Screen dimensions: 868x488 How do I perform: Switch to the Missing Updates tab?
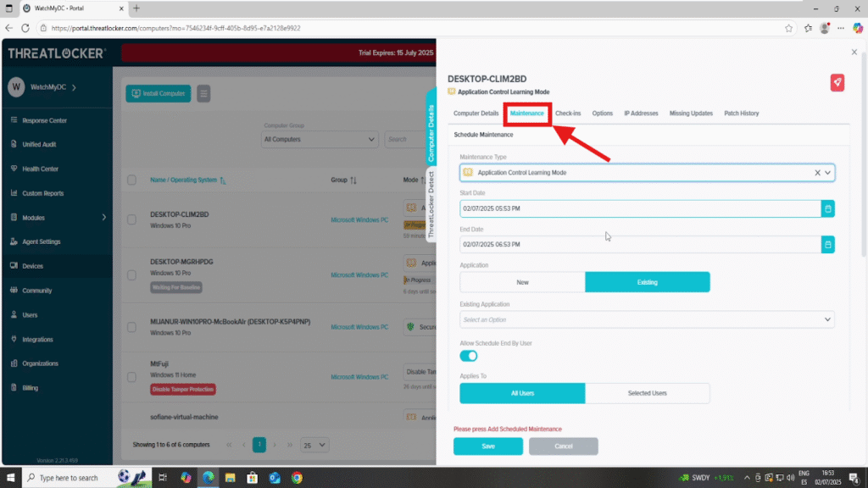(x=691, y=114)
